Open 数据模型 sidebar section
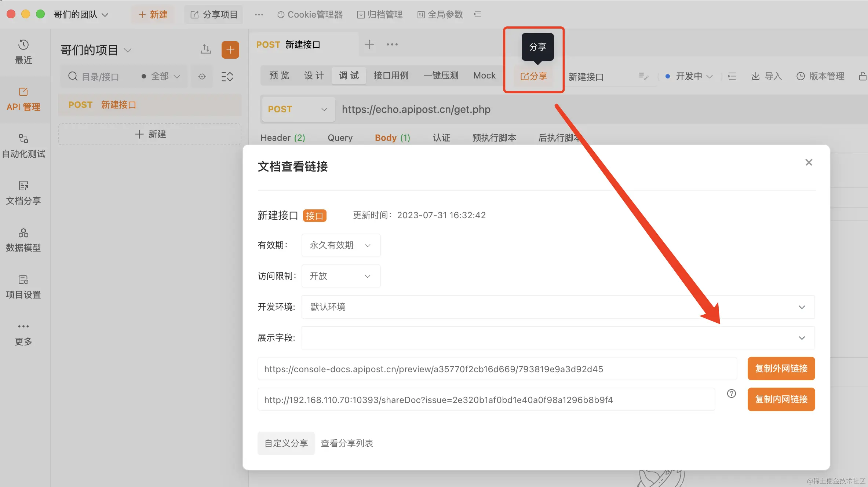The image size is (868, 487). tap(23, 239)
